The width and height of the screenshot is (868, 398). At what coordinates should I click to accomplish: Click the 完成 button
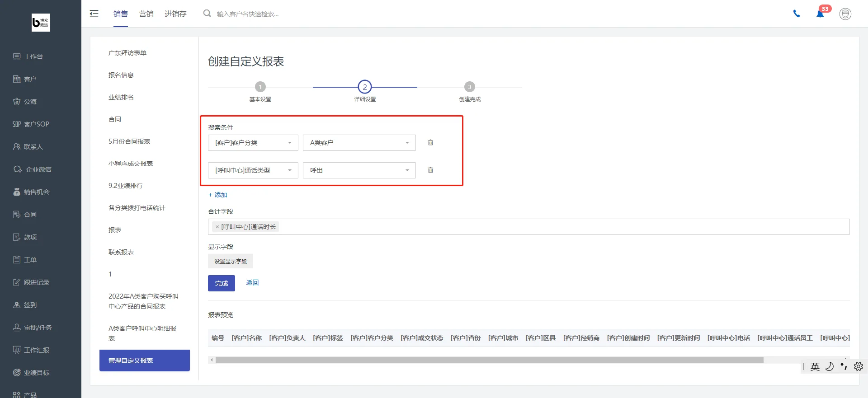pos(222,283)
